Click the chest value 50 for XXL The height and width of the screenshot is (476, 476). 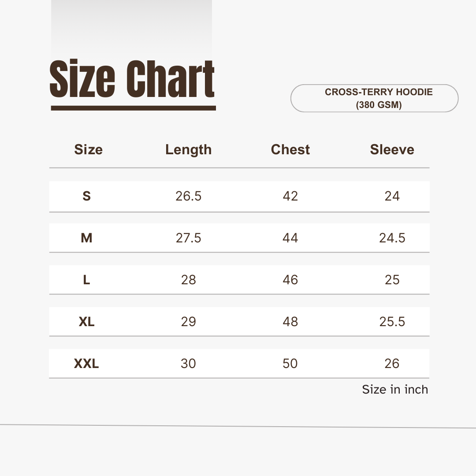290,364
